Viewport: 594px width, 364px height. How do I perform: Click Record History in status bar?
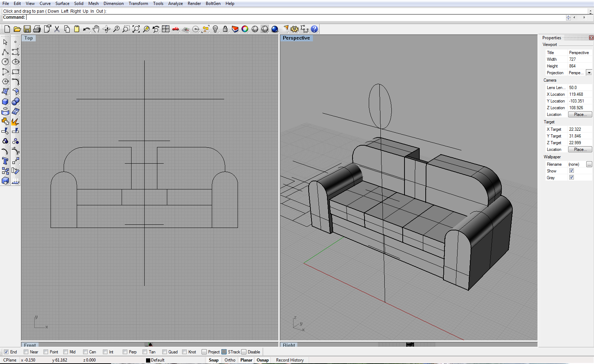(x=290, y=360)
